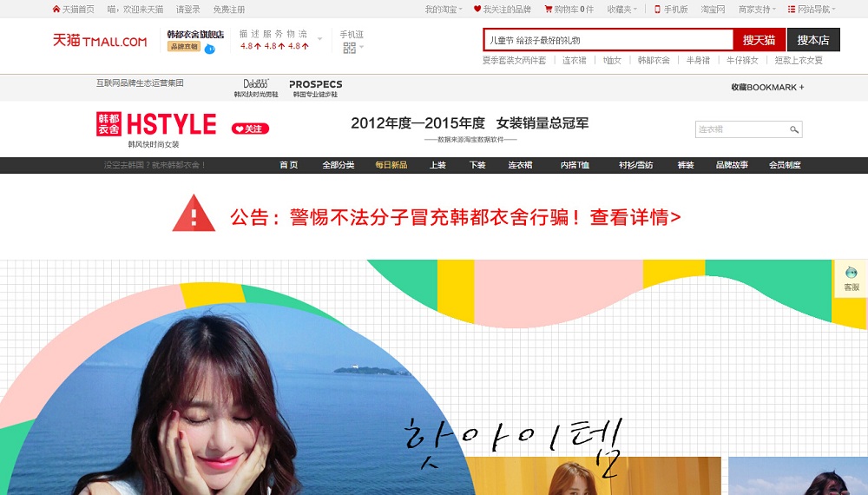Image resolution: width=868 pixels, height=495 pixels.
Task: Click the 互联网品牌生态运营集团 text
Action: point(140,83)
